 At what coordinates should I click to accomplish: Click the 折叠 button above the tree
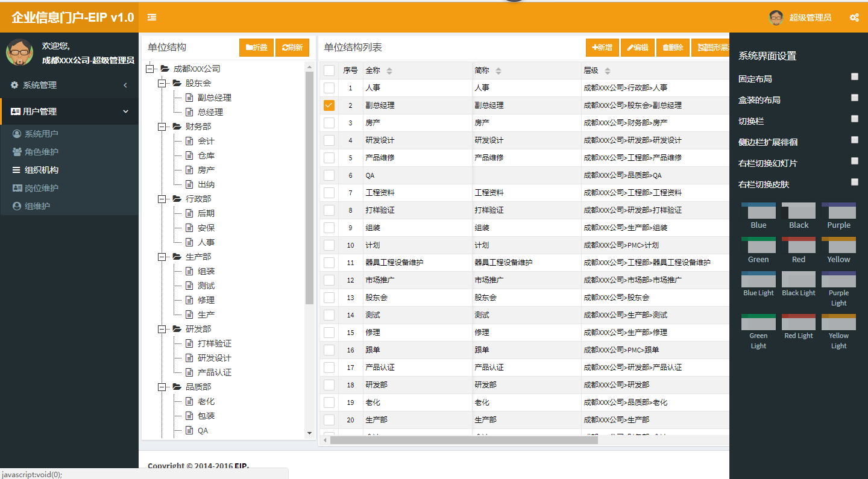[x=256, y=48]
